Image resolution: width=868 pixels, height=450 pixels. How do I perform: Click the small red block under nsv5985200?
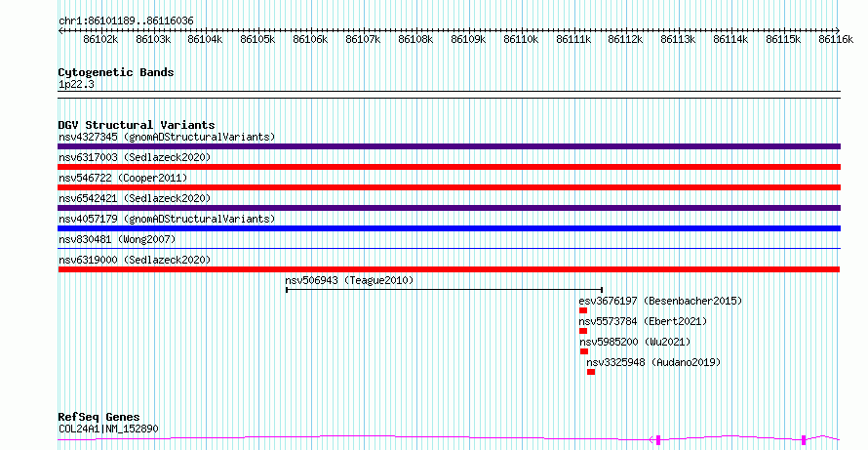[584, 351]
